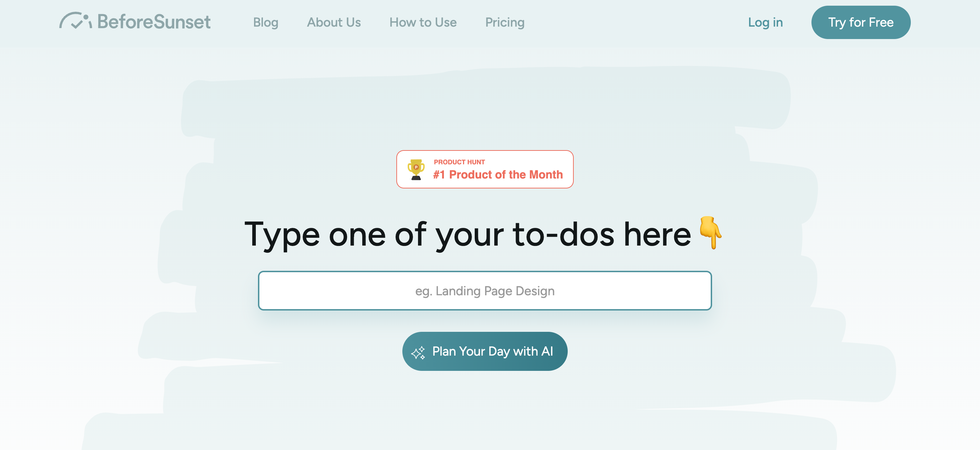Click the 'Type one of your to-dos here' heading
The height and width of the screenshot is (450, 980).
(467, 234)
